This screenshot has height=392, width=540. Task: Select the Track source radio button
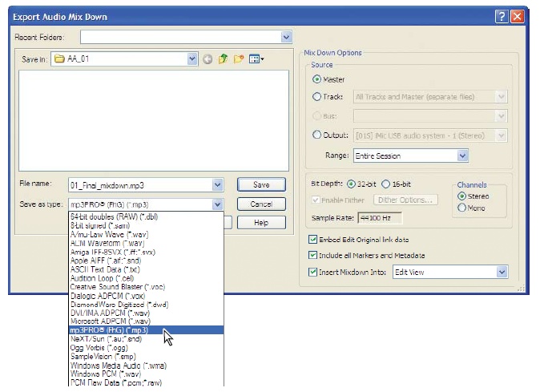pos(316,97)
